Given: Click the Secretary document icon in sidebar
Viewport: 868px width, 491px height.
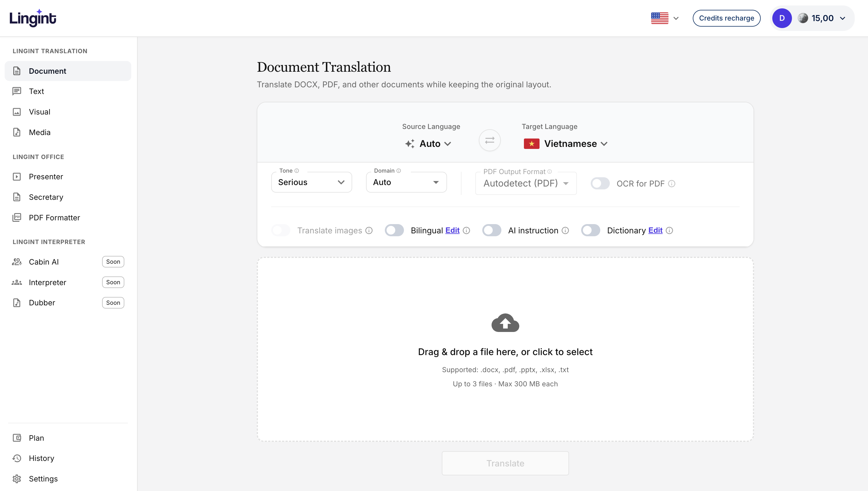Looking at the screenshot, I should (17, 197).
